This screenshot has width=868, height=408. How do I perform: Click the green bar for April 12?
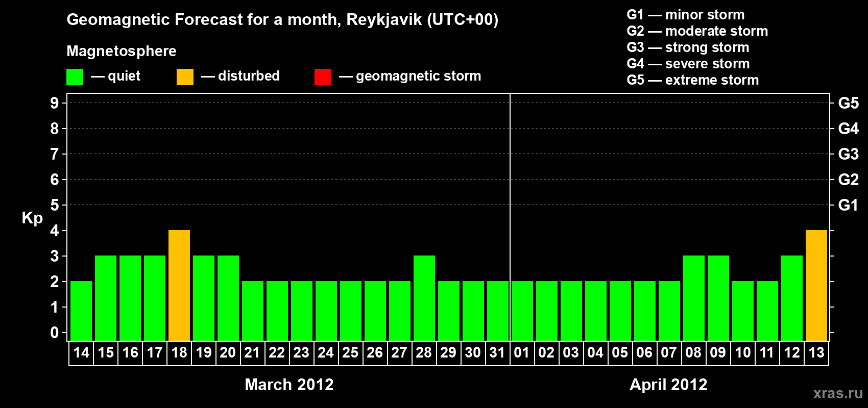coord(792,298)
